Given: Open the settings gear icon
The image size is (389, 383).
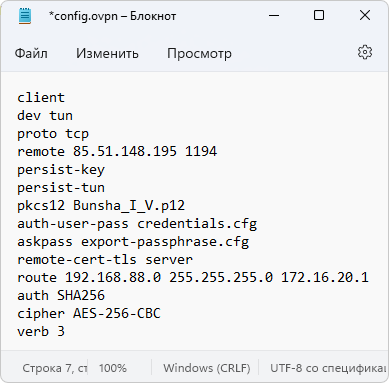Looking at the screenshot, I should pyautogui.click(x=365, y=52).
